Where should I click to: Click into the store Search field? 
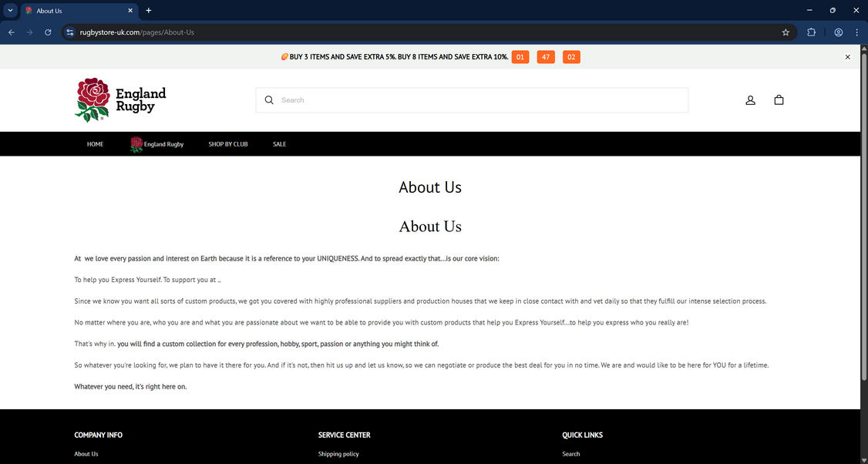473,100
